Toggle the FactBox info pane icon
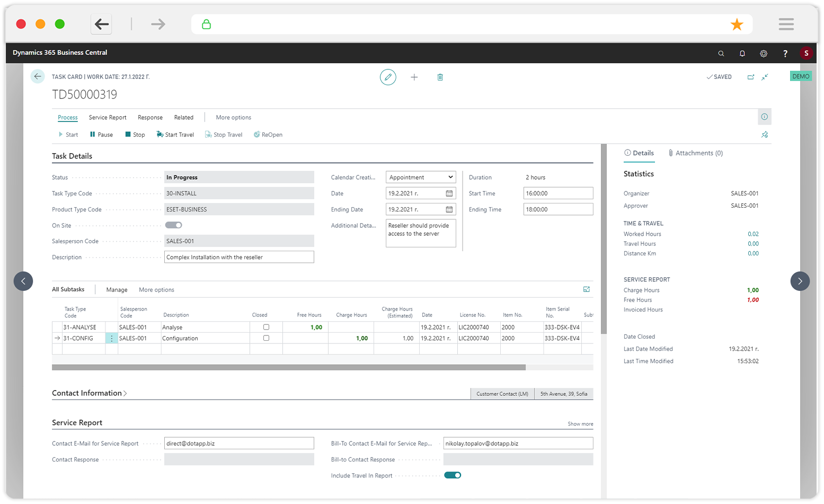Viewport: 824px width, 504px height. pos(765,117)
